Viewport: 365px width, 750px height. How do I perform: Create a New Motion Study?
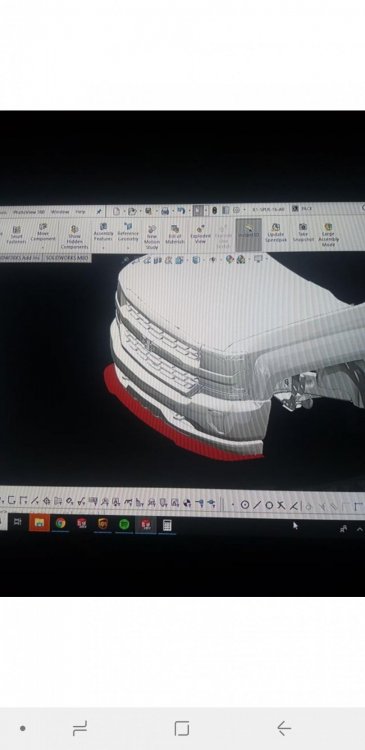click(x=152, y=237)
